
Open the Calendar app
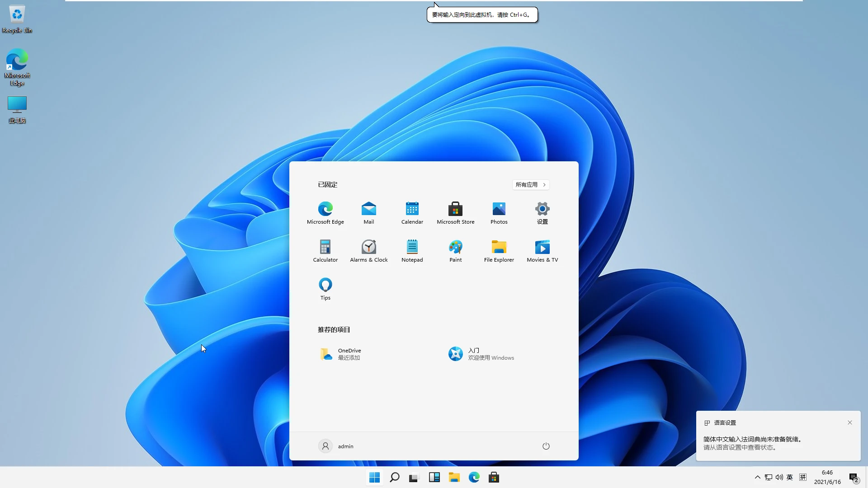[412, 213]
